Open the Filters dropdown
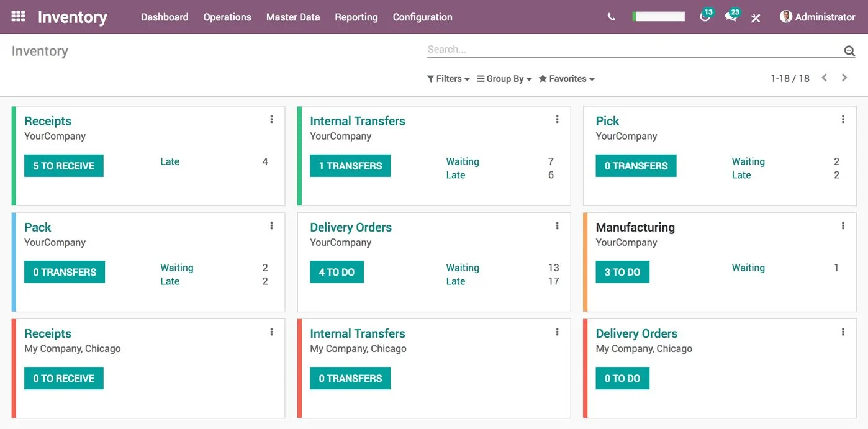This screenshot has height=429, width=868. [x=448, y=78]
